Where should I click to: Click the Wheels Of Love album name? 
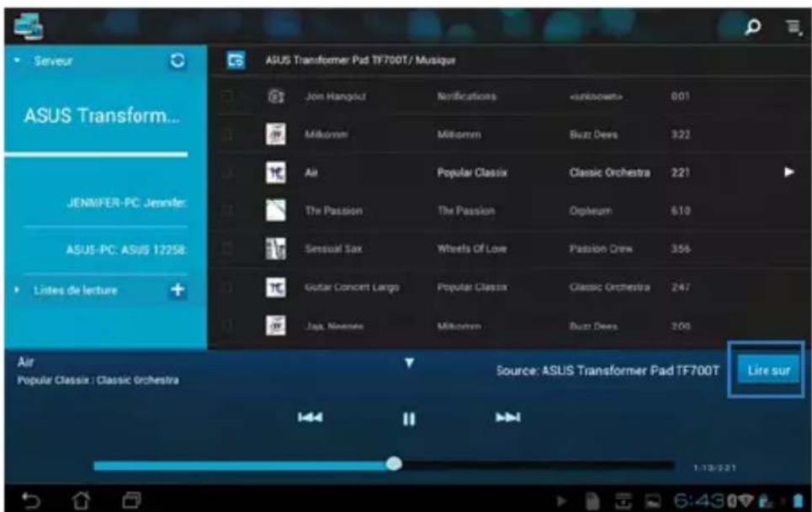click(472, 250)
